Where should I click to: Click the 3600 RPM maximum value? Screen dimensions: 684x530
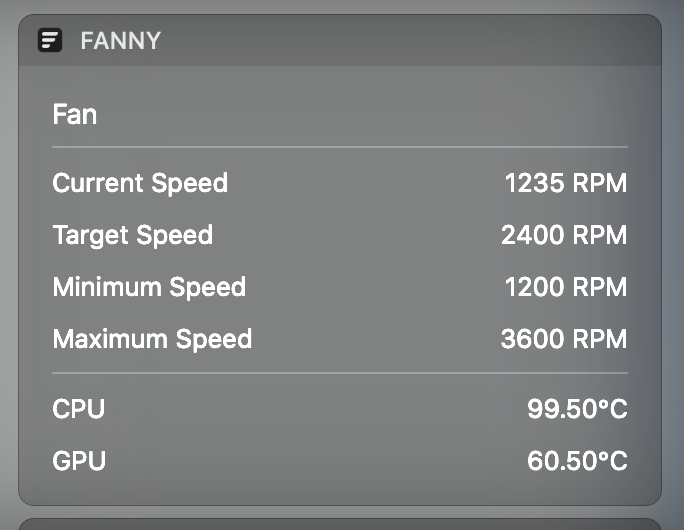[564, 339]
